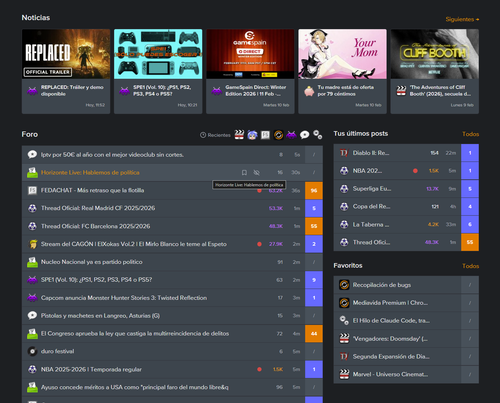Viewport: 500px width, 403px height.
Task: Click the icon beside the Stream del CAGÓN thread
Action: [32, 244]
